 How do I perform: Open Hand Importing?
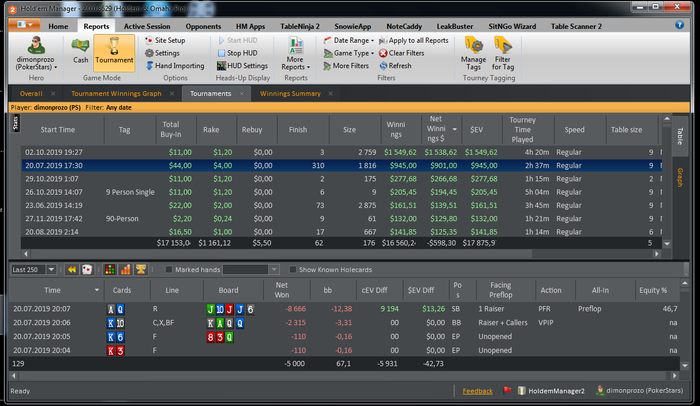click(175, 66)
